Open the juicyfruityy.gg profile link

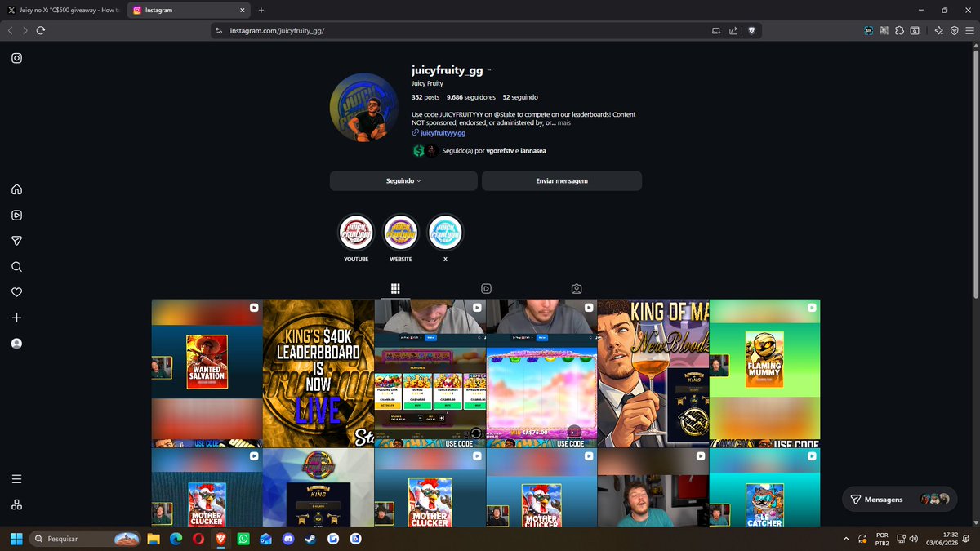click(443, 132)
